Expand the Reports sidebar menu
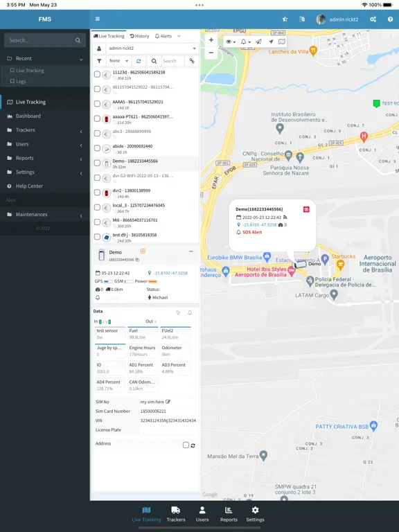Image resolution: width=399 pixels, height=532 pixels. pos(45,158)
